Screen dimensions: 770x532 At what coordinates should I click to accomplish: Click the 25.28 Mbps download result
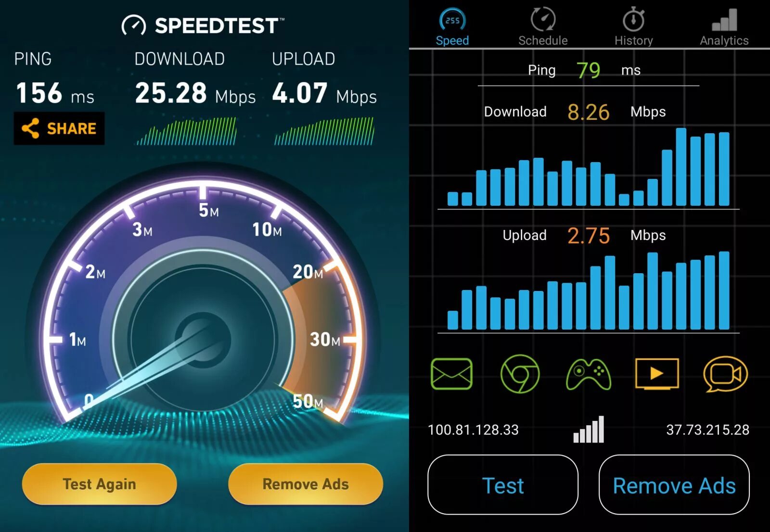[x=195, y=93]
